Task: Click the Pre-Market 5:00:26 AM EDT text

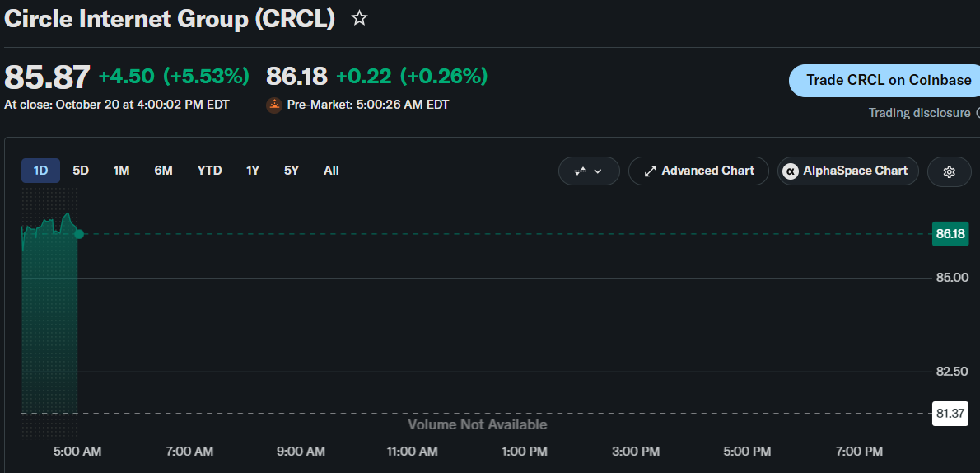Action: 367,105
